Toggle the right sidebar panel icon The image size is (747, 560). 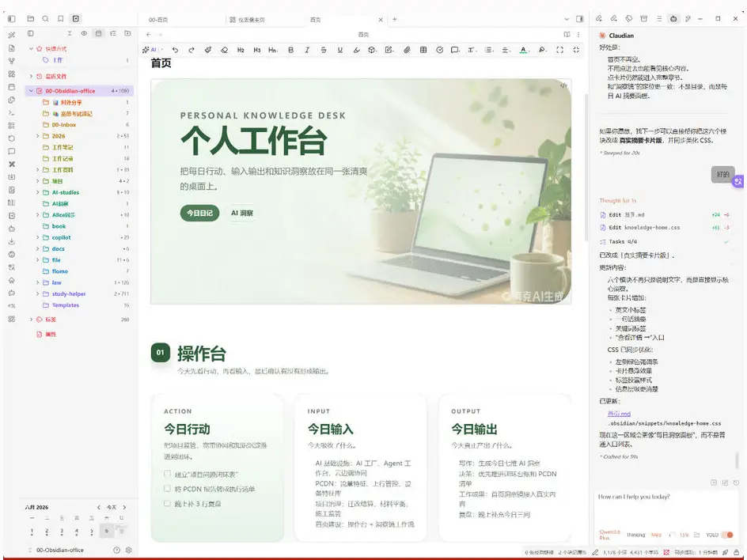point(580,19)
